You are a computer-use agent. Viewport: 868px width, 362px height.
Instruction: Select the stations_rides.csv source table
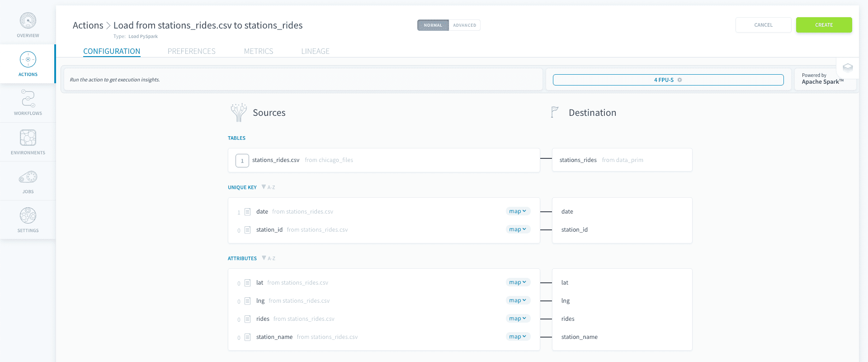pyautogui.click(x=384, y=160)
